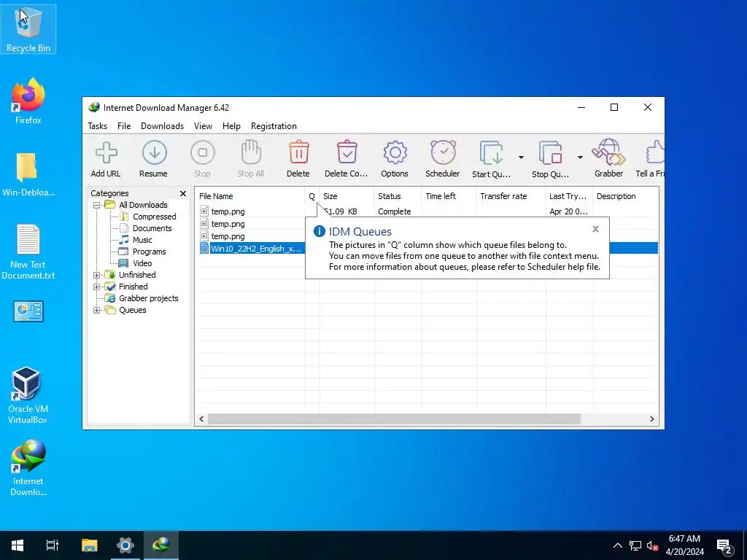Screen dimensions: 747x560
Task: Expand the Queues category node
Action: 97,310
